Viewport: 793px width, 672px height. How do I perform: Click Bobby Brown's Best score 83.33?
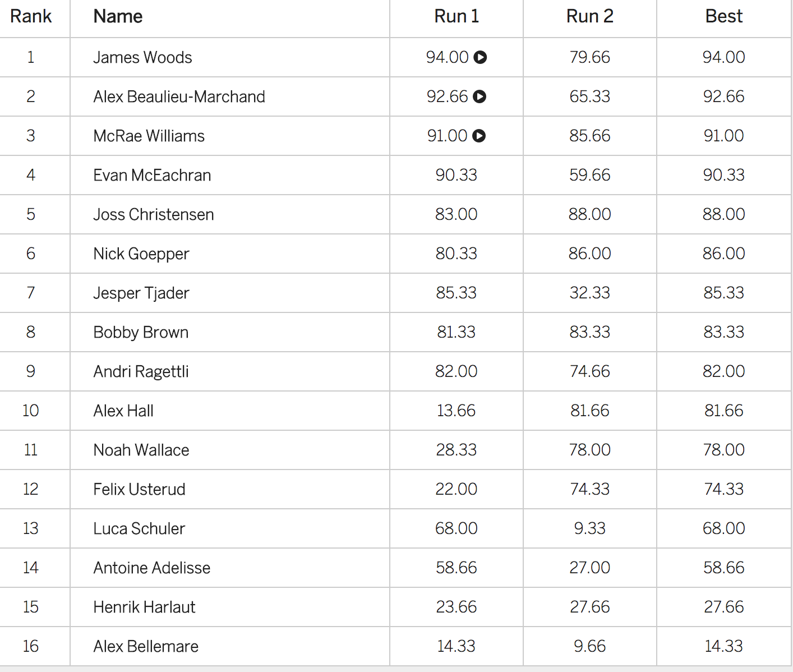pyautogui.click(x=724, y=332)
